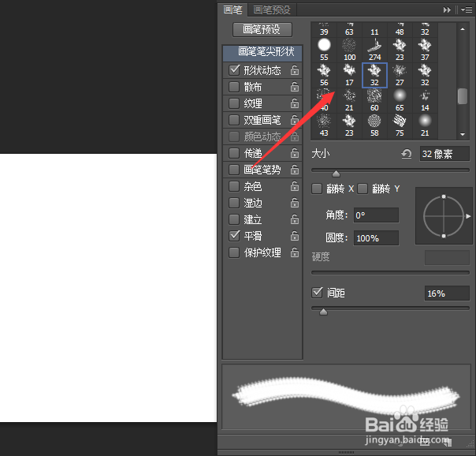Image resolution: width=476 pixels, height=456 pixels.
Task: Enable the 散布 checkbox
Action: pos(234,87)
